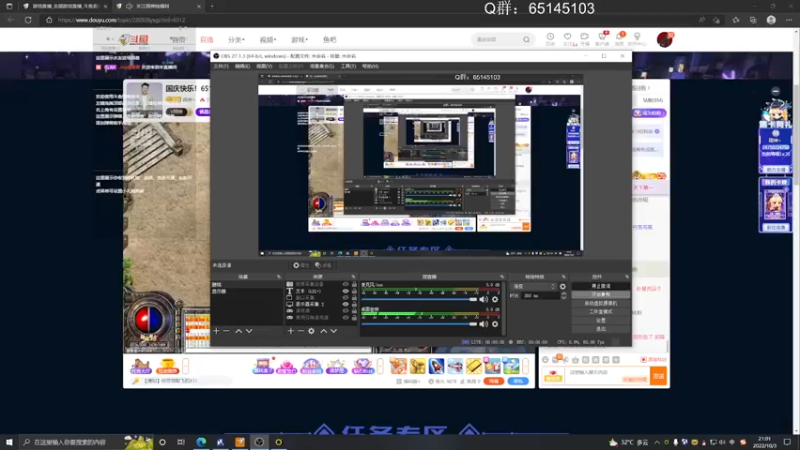
Task: Toggle visibility of video capture device source
Action: [345, 284]
